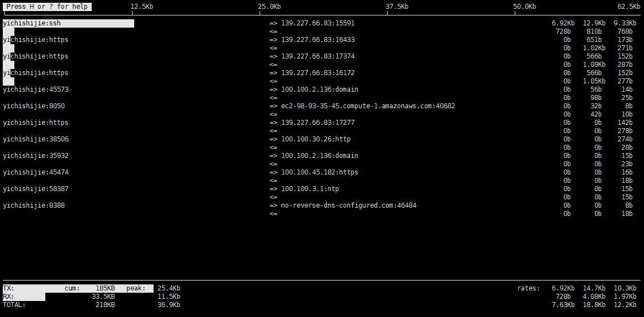
Task: Click remote host 100.100.30.26:http
Action: pos(315,139)
